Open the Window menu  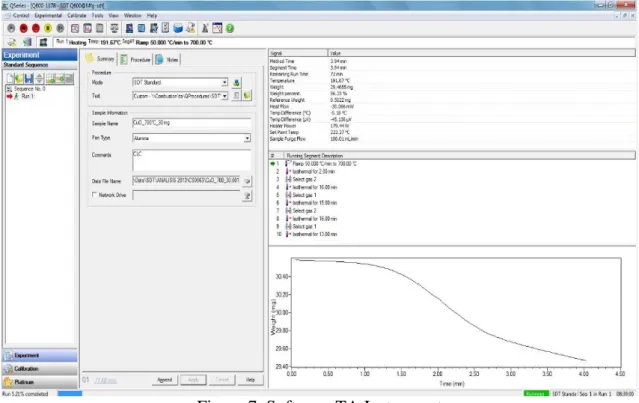(132, 15)
